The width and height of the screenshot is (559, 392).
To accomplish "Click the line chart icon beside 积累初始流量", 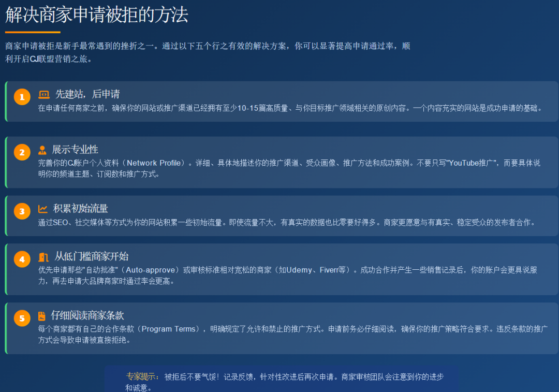I will (43, 208).
